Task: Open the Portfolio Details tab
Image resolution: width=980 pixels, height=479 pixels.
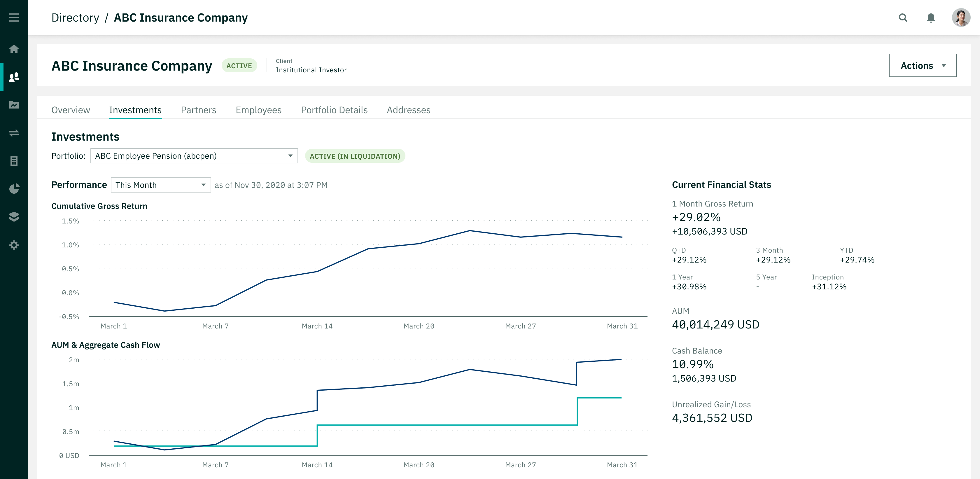Action: pyautogui.click(x=335, y=110)
